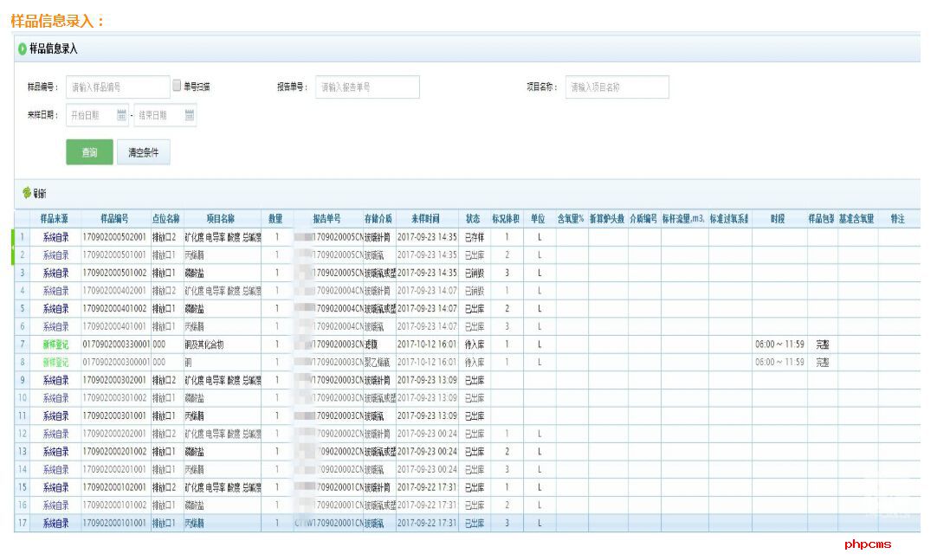Click the 样品来源 column header
Screen dimensions: 937x560
[x=54, y=219]
